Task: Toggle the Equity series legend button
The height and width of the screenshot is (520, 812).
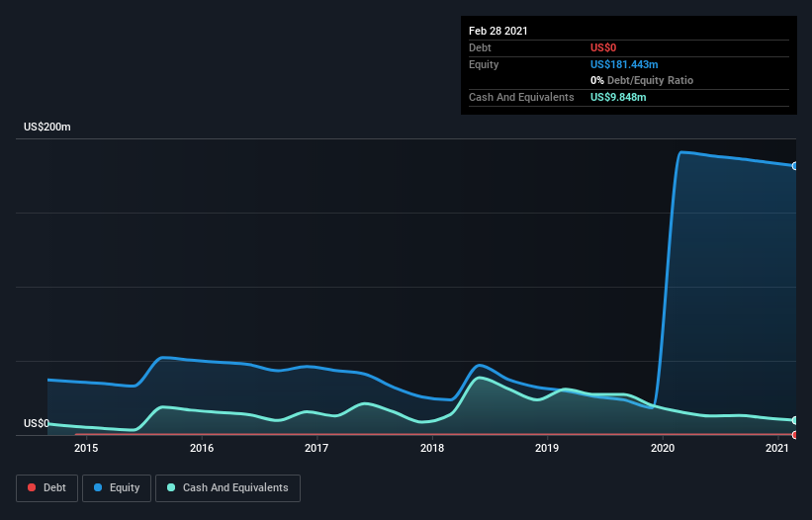Action: 117,488
